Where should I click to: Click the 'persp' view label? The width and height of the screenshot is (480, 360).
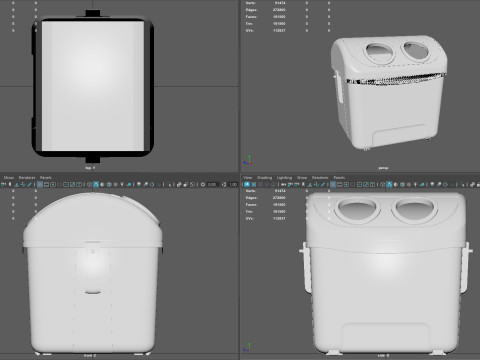383,168
